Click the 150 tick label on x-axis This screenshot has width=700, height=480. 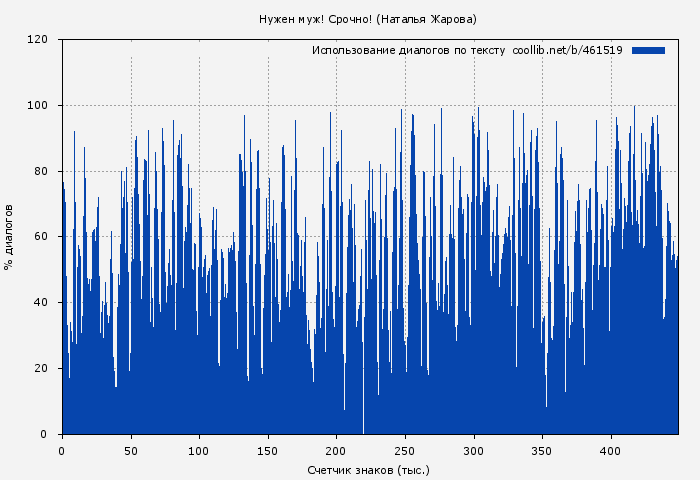coord(268,450)
